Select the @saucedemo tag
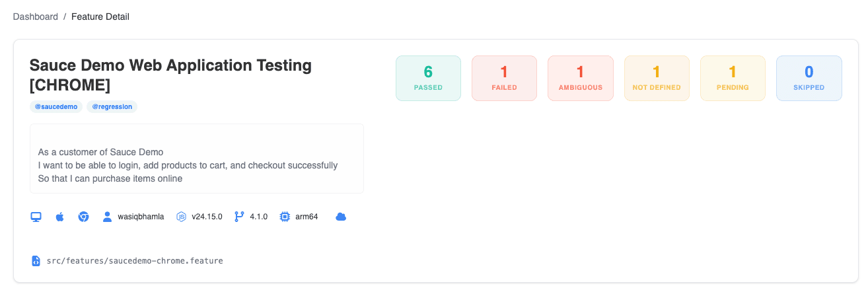Image resolution: width=868 pixels, height=290 pixels. (56, 106)
